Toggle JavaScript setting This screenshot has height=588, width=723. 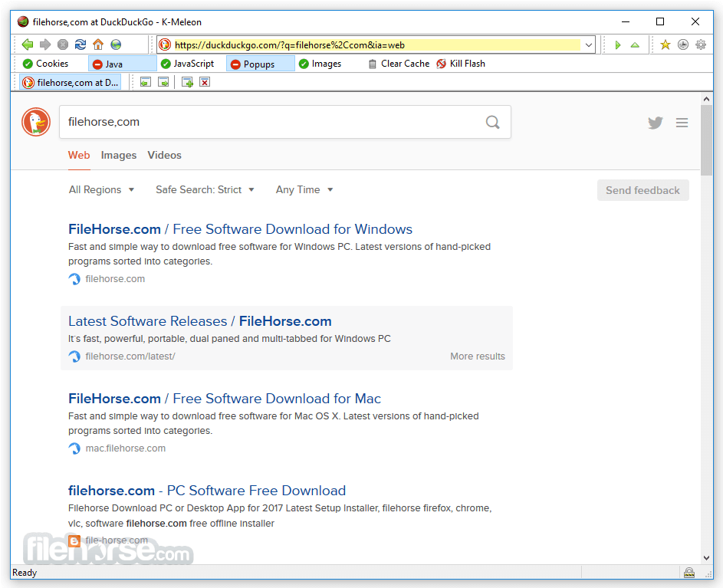coord(187,64)
